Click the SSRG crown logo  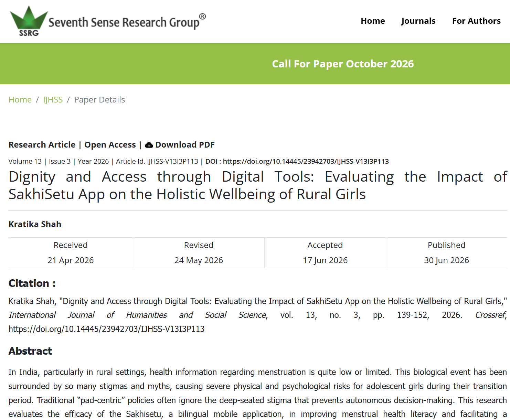29,21
